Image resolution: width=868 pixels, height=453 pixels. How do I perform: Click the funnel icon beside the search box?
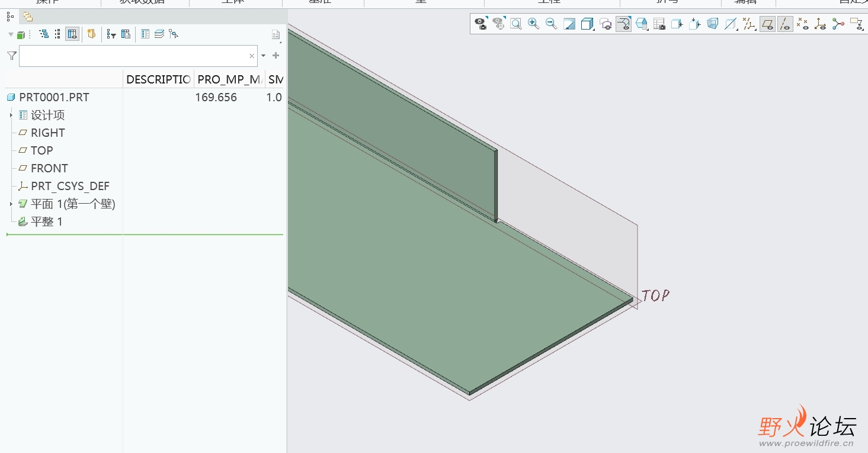click(x=12, y=56)
